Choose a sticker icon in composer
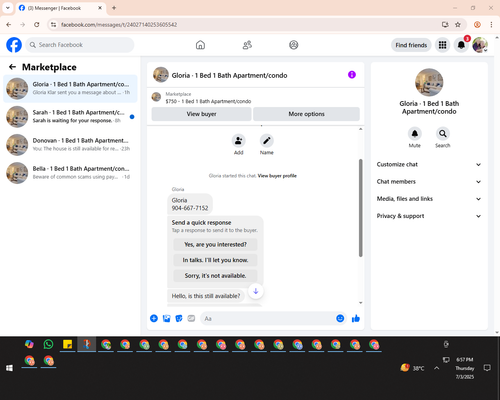This screenshot has width=500, height=400. [x=179, y=318]
